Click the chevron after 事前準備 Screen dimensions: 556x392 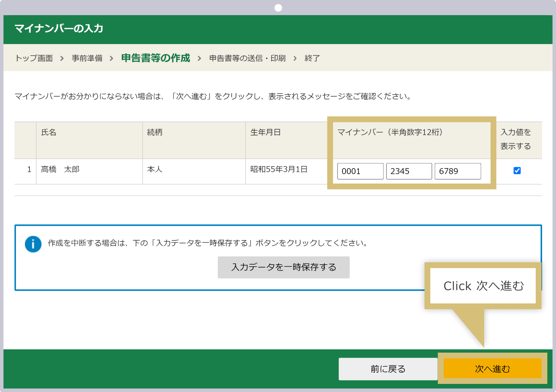click(111, 58)
